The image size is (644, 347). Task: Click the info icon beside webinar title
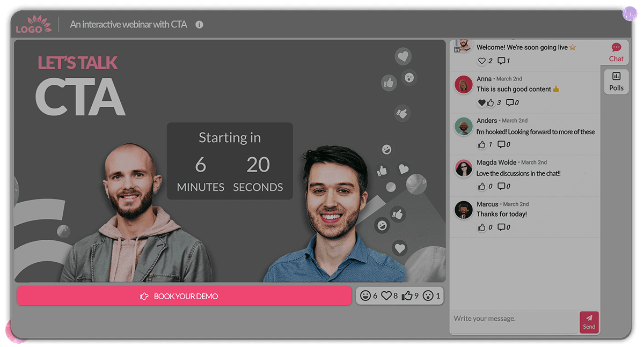[x=199, y=25]
